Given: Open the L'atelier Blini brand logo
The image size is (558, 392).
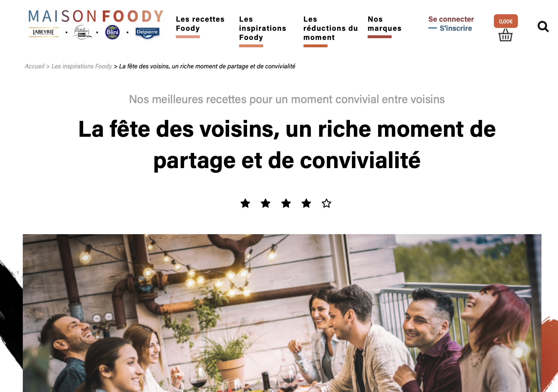Looking at the screenshot, I should pyautogui.click(x=82, y=32).
